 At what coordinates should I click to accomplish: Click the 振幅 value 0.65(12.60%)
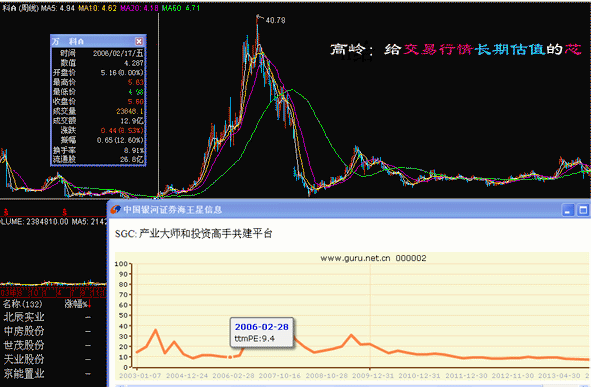(120, 140)
